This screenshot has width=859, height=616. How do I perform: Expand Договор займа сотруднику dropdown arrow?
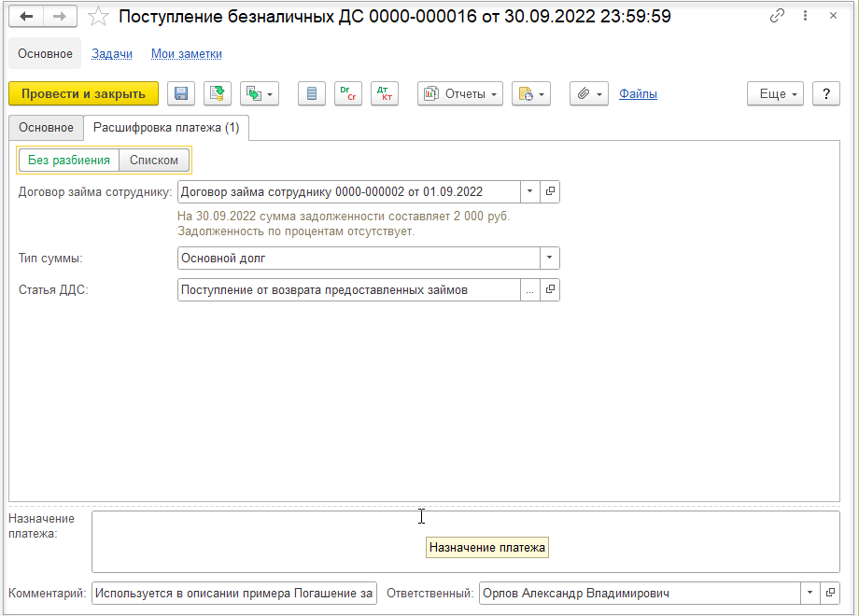[529, 191]
